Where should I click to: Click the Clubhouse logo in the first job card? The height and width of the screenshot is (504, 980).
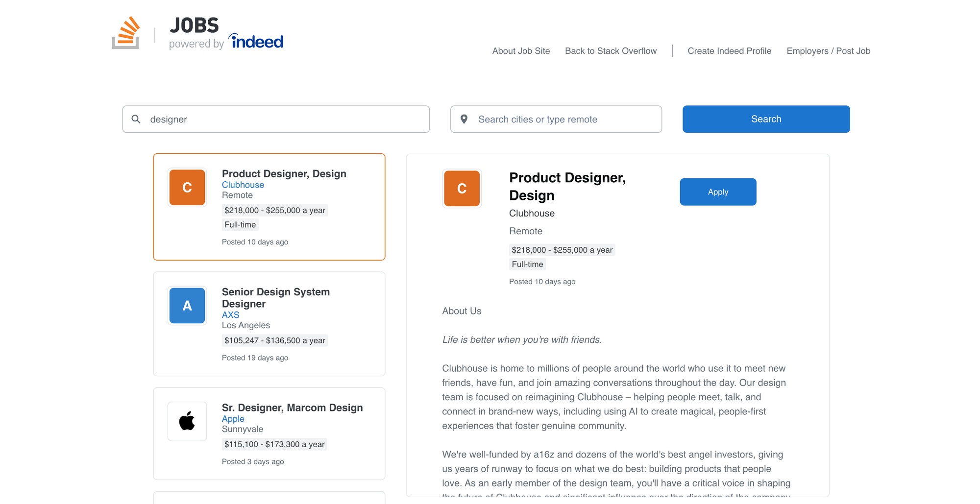pos(187,188)
